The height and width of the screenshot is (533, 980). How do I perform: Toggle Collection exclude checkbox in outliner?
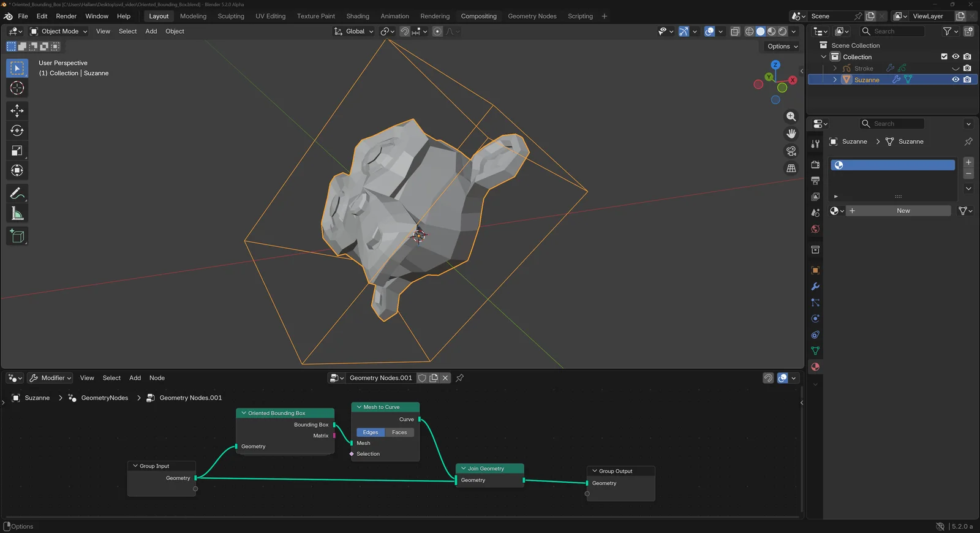[944, 56]
